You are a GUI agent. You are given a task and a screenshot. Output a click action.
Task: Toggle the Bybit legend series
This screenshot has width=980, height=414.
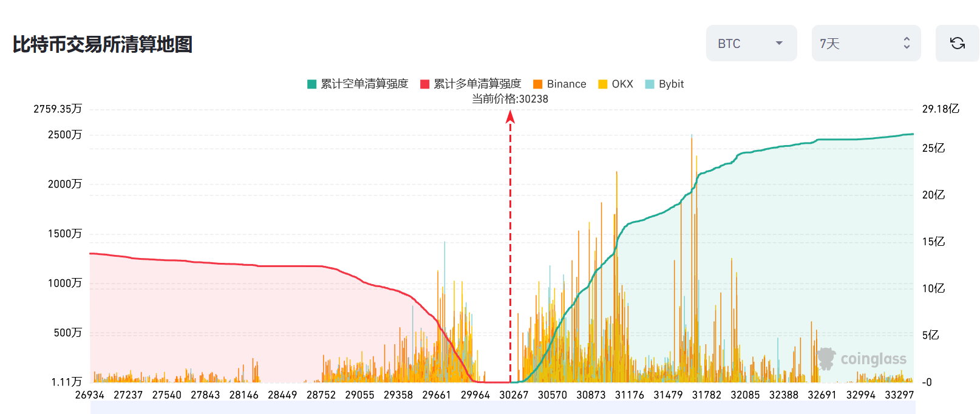click(x=664, y=84)
